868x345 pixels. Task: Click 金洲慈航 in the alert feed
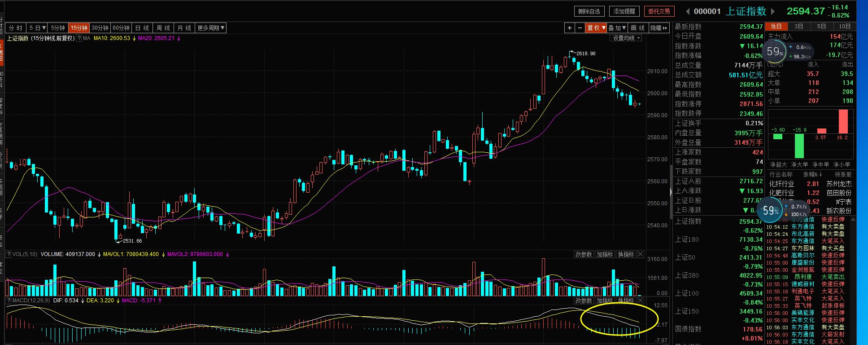pos(803,270)
